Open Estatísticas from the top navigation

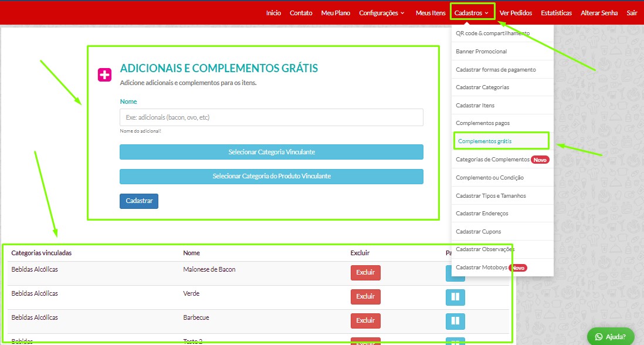pos(556,13)
